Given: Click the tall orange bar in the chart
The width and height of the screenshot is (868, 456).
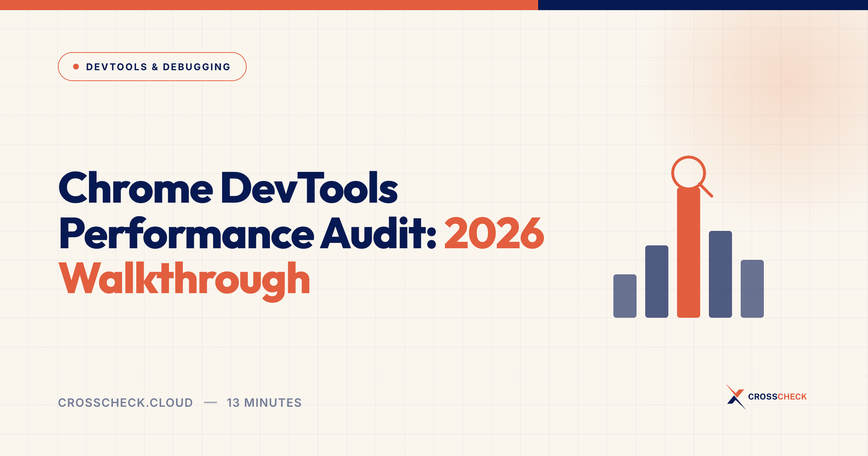Looking at the screenshot, I should tap(689, 252).
